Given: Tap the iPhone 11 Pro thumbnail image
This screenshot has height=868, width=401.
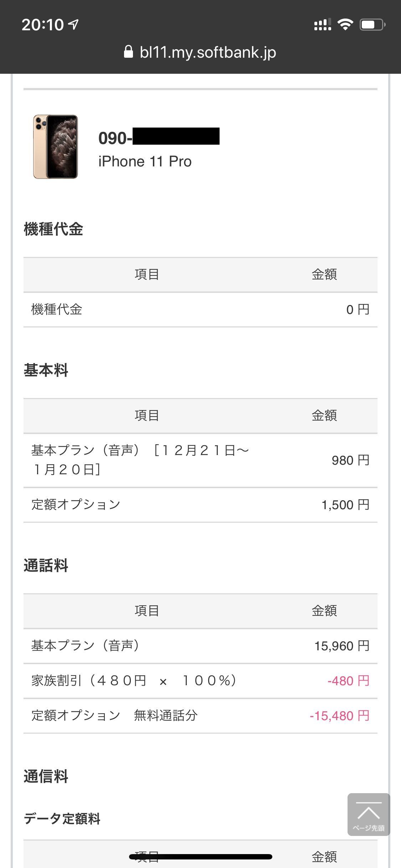Looking at the screenshot, I should point(55,146).
